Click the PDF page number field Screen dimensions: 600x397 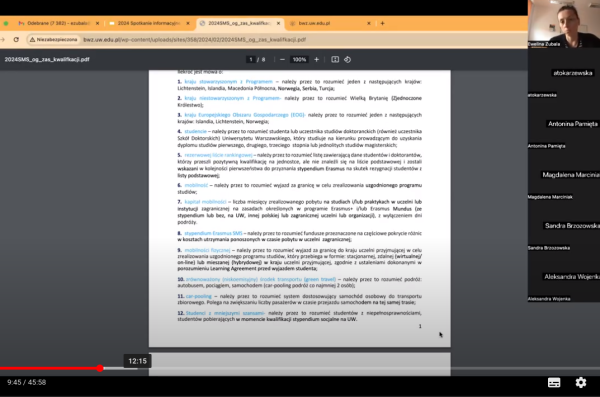251,60
